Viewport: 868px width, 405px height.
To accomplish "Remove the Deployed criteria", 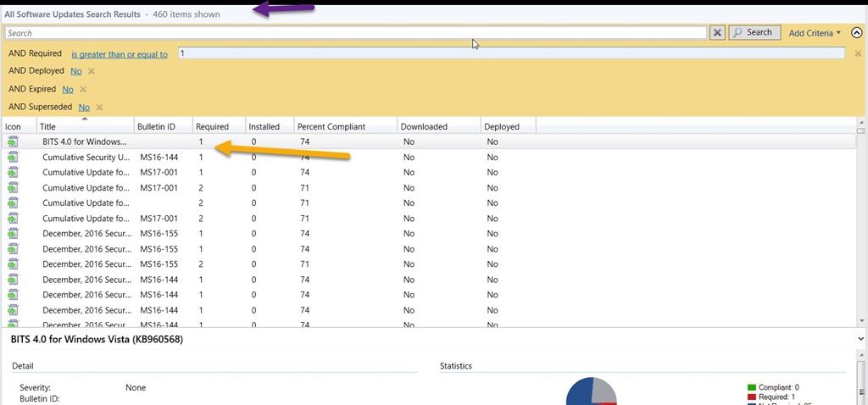I will point(92,71).
